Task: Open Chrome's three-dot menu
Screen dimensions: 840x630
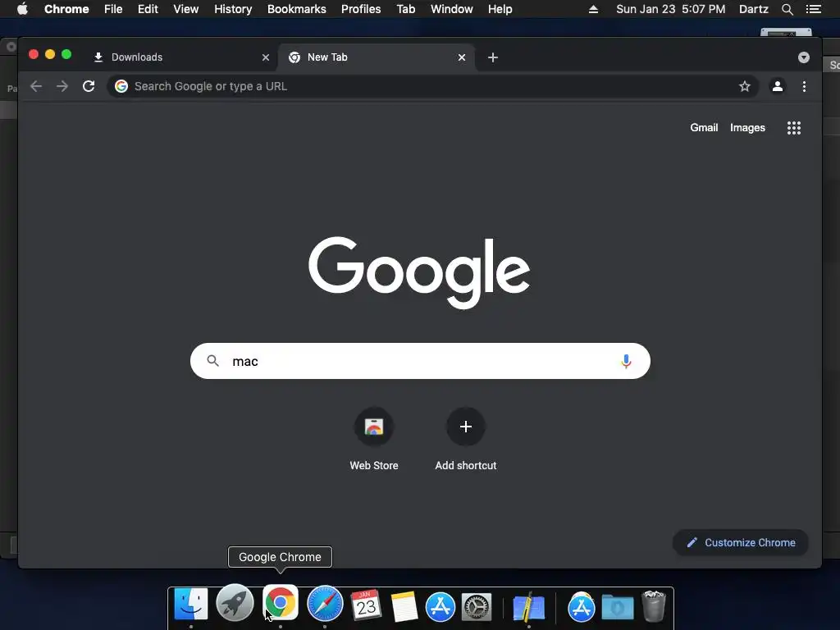Action: pos(804,86)
